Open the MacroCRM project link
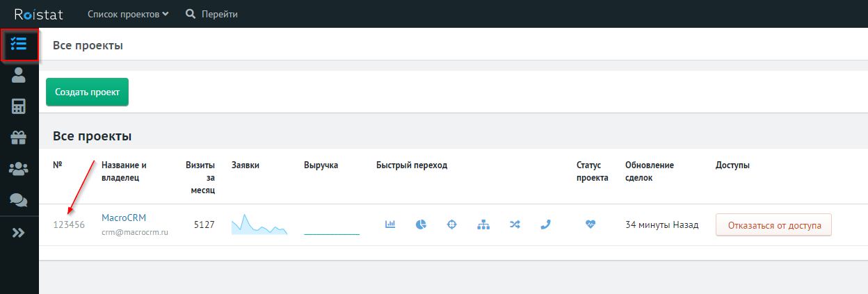Image resolution: width=868 pixels, height=294 pixels. point(124,218)
